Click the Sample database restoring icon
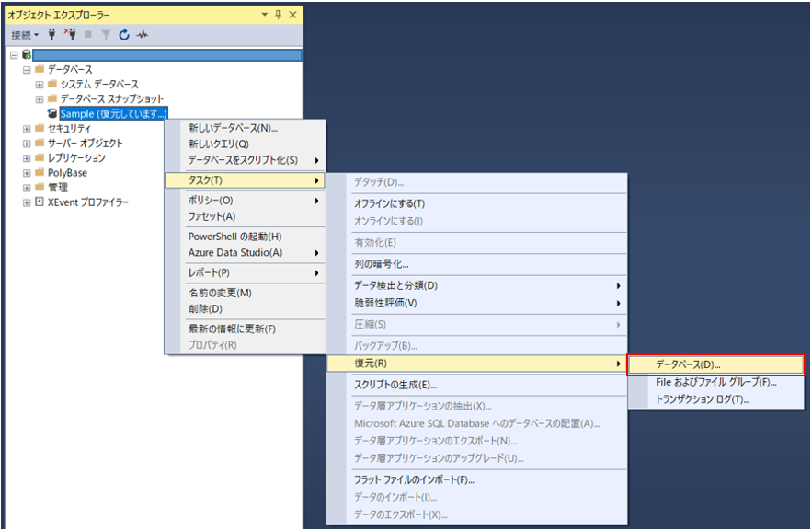 click(52, 113)
